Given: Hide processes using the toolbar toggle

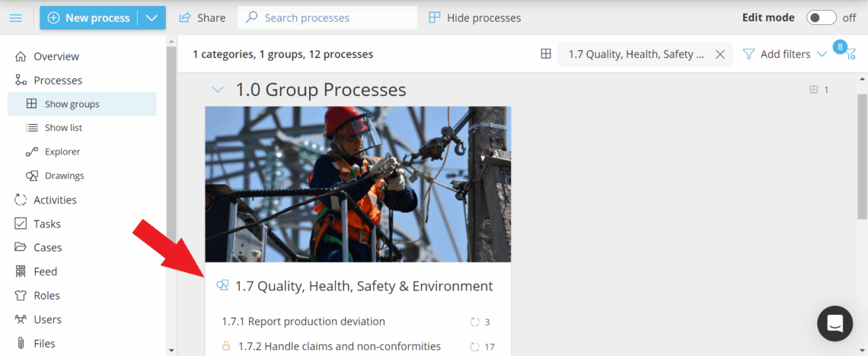Looking at the screenshot, I should click(475, 17).
